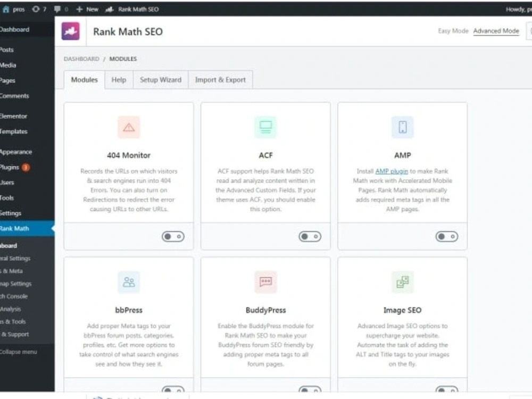Click the Image SEO module icon
This screenshot has height=399, width=532.
coord(403,282)
